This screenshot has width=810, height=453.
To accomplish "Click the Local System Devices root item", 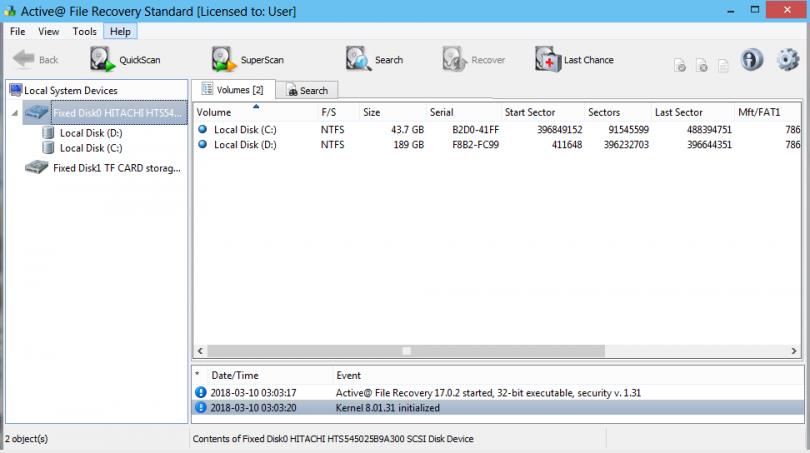I will (x=70, y=91).
